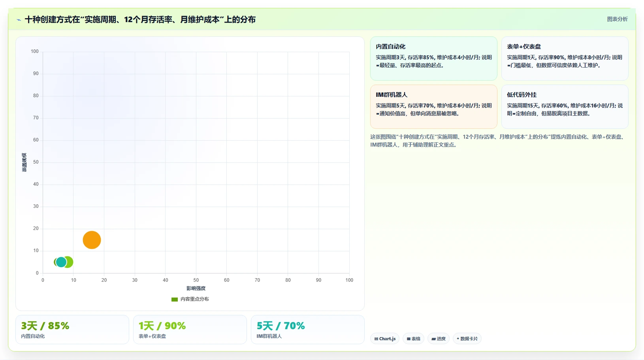644x360 pixels.
Task: Click the blue icon beside the chart title
Action: pyautogui.click(x=19, y=20)
